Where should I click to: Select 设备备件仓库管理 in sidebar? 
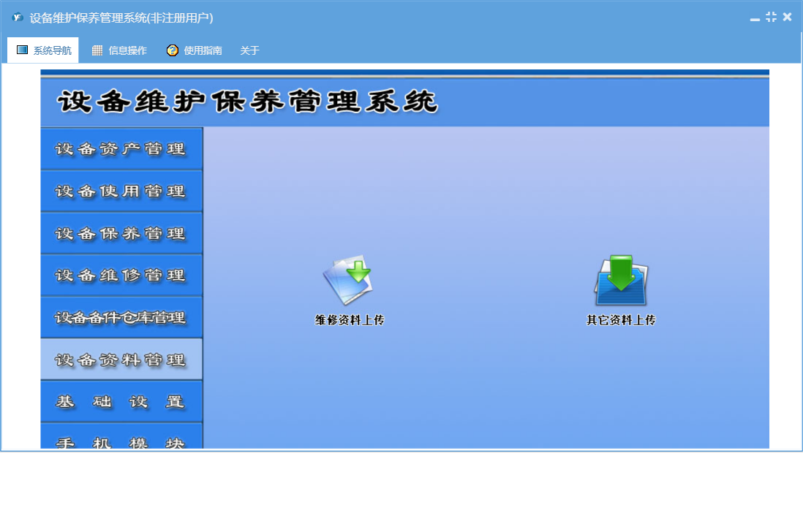pyautogui.click(x=122, y=317)
